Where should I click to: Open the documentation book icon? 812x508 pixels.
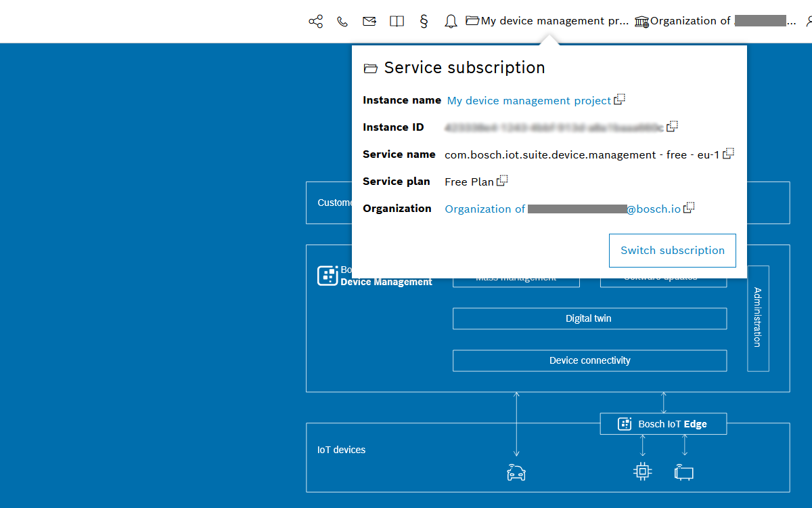[397, 22]
